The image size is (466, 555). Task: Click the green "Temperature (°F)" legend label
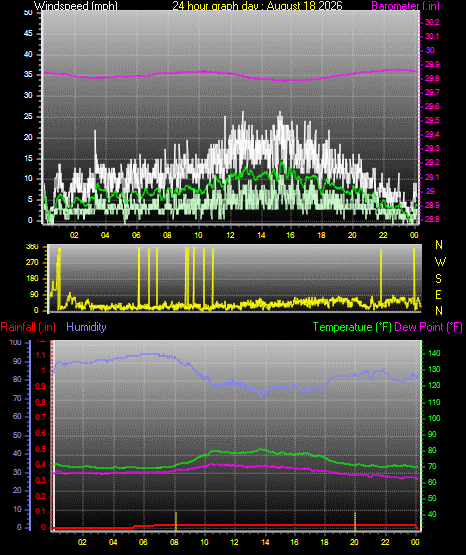(352, 327)
